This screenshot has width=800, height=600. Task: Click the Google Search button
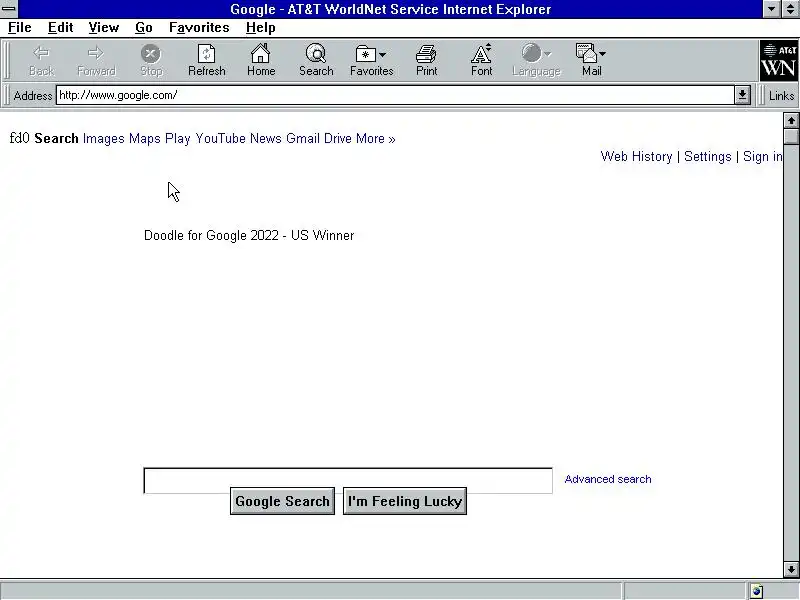click(282, 501)
